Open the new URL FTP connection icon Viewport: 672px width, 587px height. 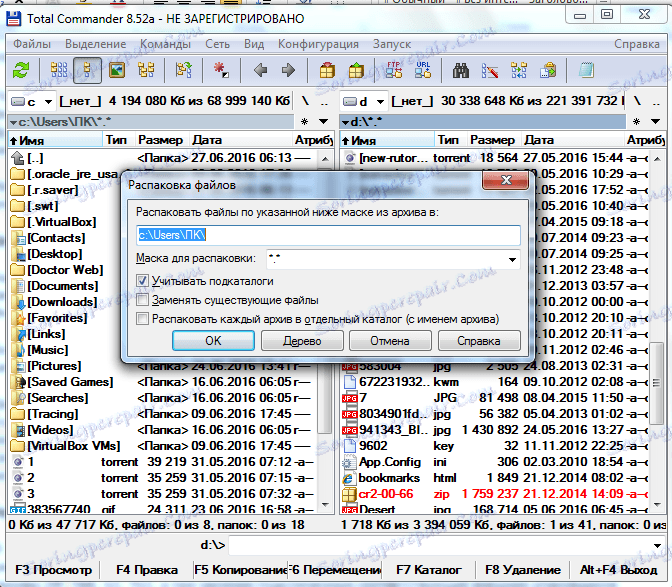423,70
